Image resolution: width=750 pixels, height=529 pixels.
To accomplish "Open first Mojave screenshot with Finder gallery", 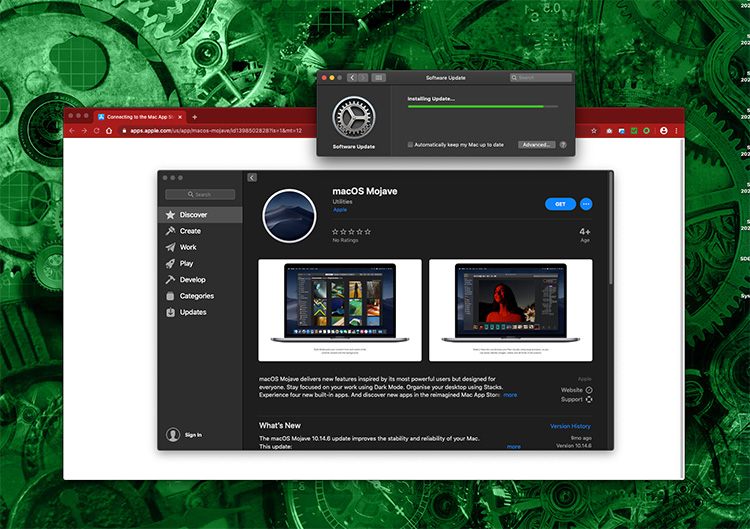I will click(340, 310).
